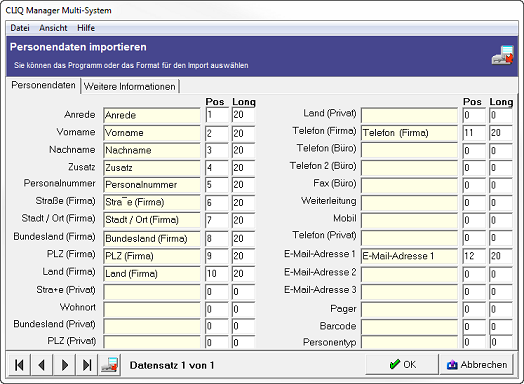Click the Land (Firma) text field
The image size is (524, 384).
pos(152,274)
